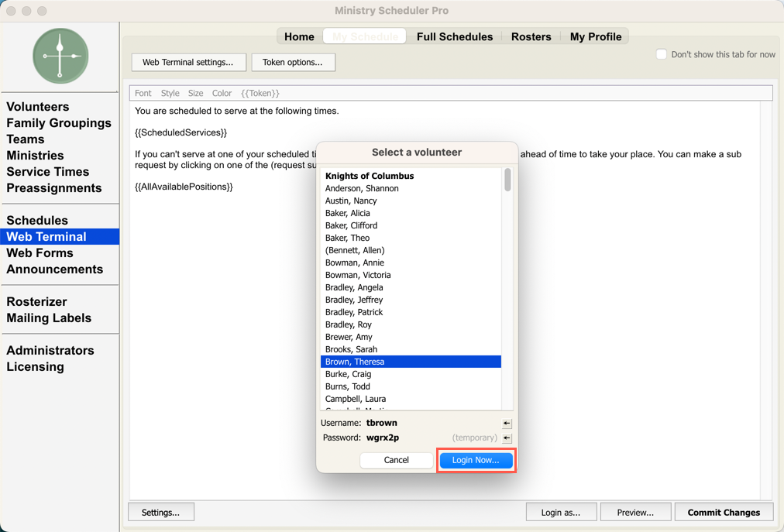Open Ministries in the sidebar
784x532 pixels.
pos(35,156)
